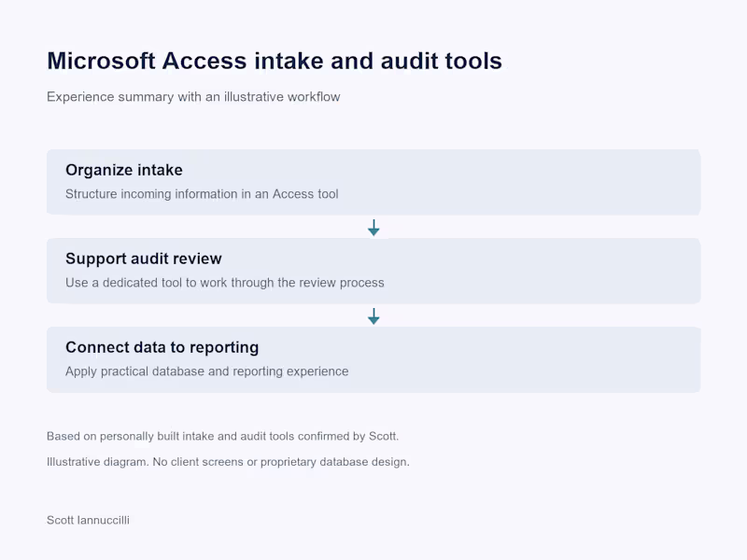Select the 'Structure incoming information in an Access tool' line
Viewport: 747px width, 560px height.
click(202, 194)
